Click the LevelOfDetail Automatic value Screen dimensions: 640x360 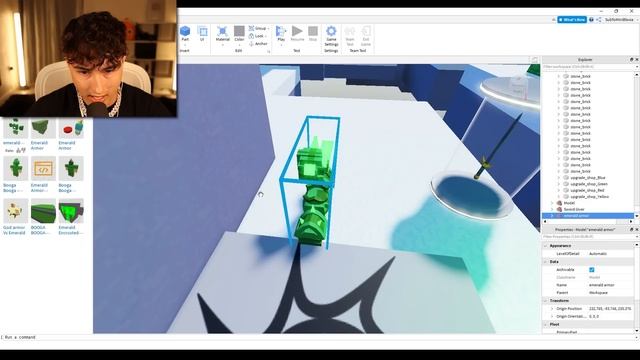(598, 254)
